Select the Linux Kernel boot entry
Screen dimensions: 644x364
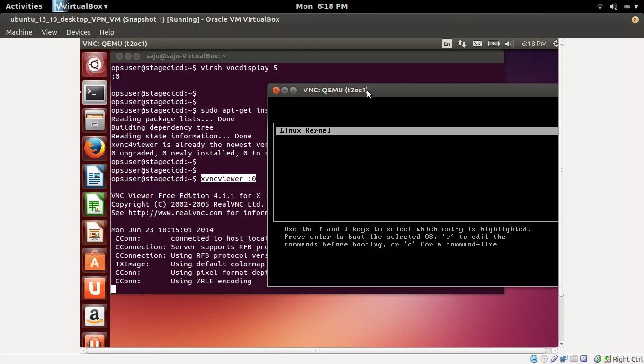(417, 130)
